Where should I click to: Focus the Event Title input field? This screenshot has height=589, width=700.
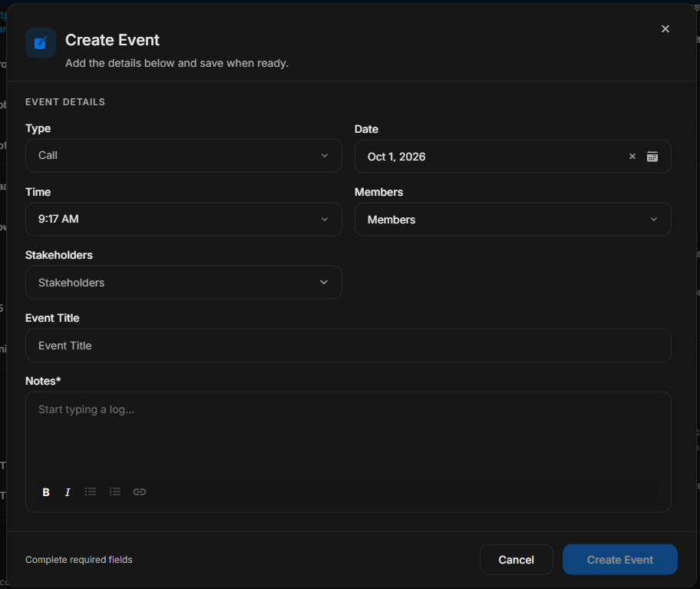coord(348,346)
